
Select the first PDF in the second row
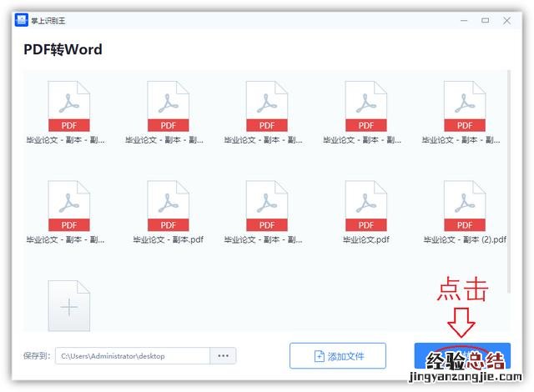pyautogui.click(x=69, y=205)
